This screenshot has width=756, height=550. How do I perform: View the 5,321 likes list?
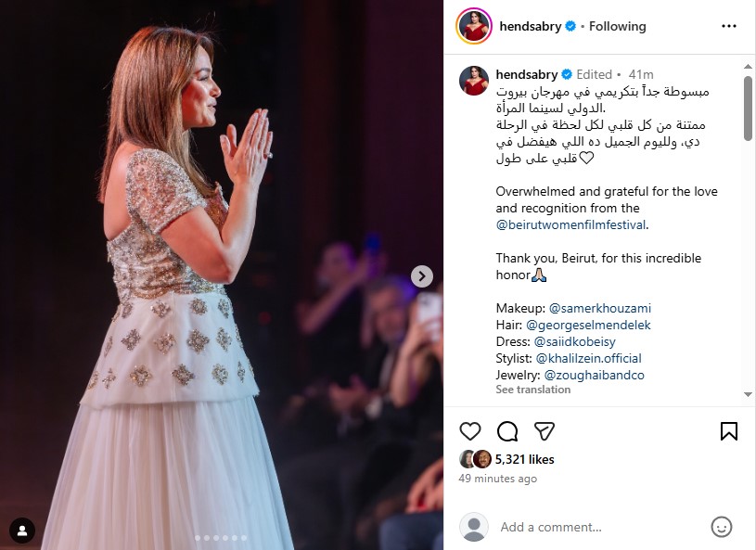[x=525, y=459]
